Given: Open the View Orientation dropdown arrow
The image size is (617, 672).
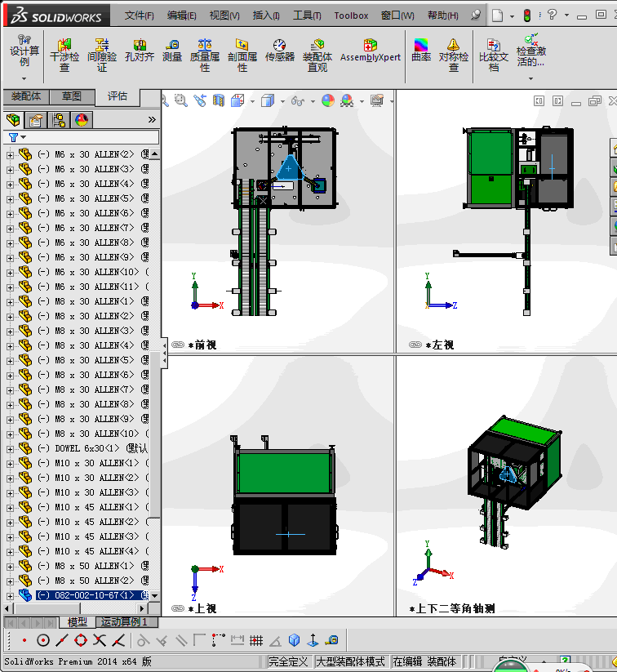Looking at the screenshot, I should click(252, 101).
